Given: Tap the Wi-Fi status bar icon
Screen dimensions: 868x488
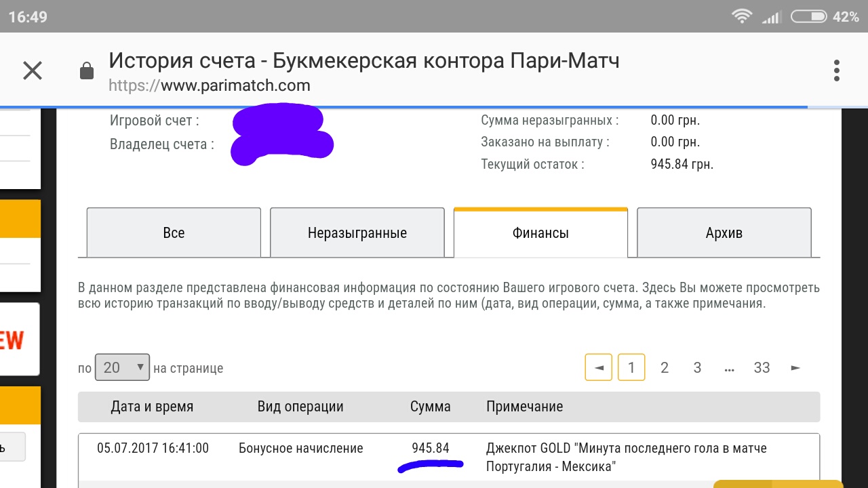Looking at the screenshot, I should (x=742, y=17).
